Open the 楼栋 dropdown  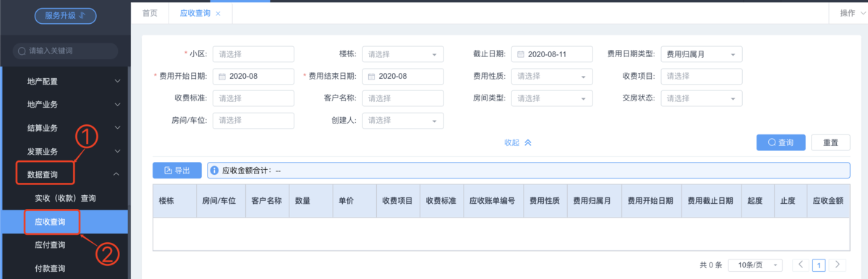click(403, 54)
